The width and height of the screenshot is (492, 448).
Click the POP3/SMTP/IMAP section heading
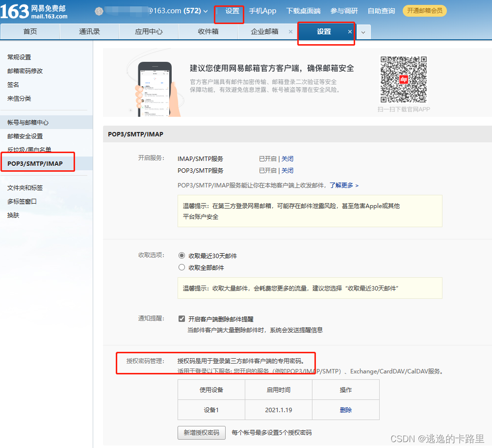(135, 134)
